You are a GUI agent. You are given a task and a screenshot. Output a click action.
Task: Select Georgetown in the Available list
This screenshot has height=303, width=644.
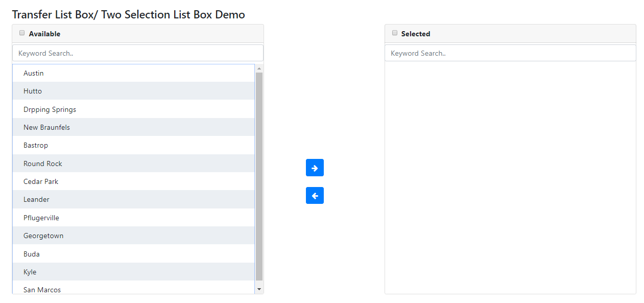coord(133,236)
